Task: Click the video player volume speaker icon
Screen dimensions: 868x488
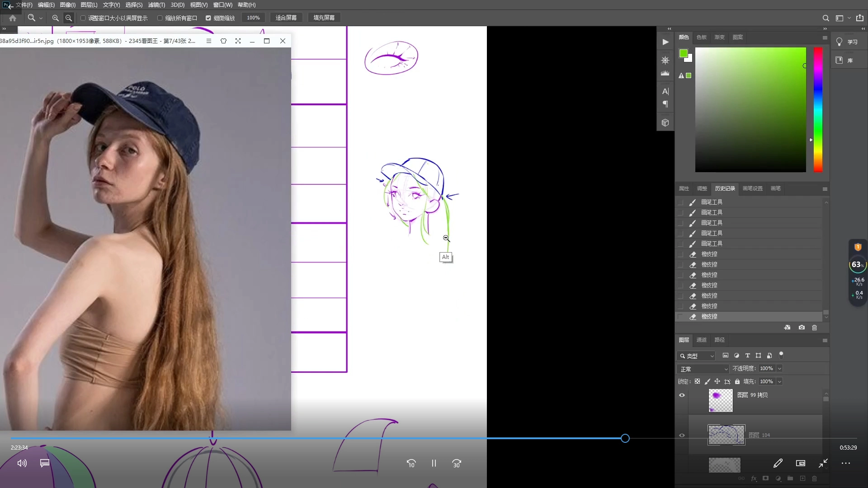Action: coord(22,463)
